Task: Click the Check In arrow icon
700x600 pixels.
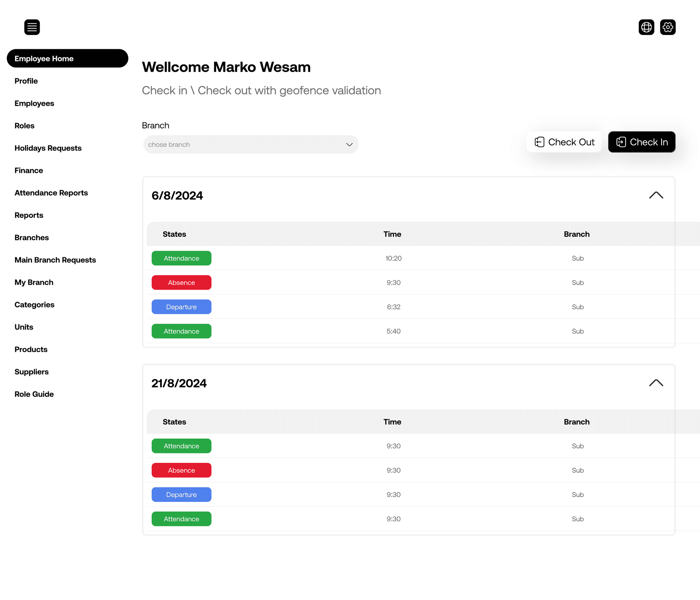Action: tap(622, 142)
